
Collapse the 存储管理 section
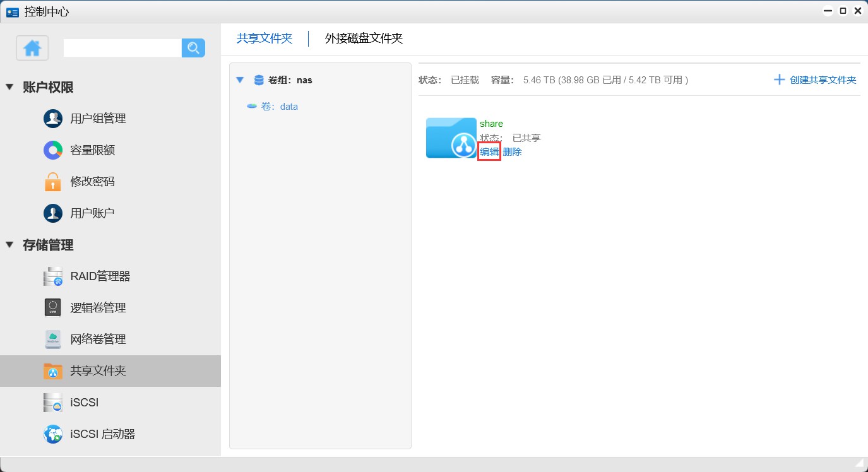[x=9, y=245]
